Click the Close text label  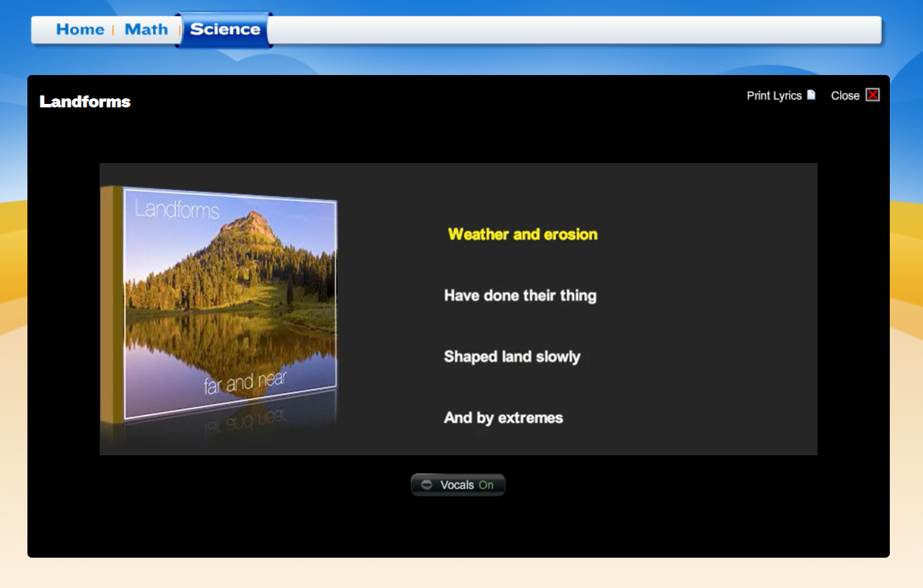tap(845, 96)
